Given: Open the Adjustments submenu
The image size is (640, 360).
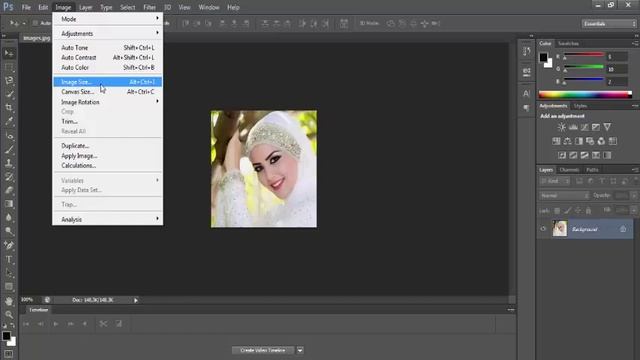Looking at the screenshot, I should point(108,33).
